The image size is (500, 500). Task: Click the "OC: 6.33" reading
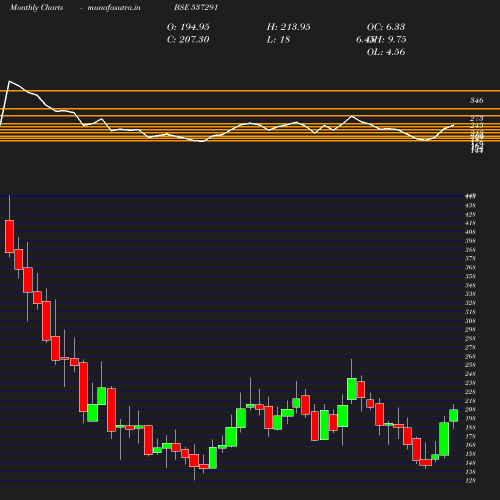(x=386, y=27)
